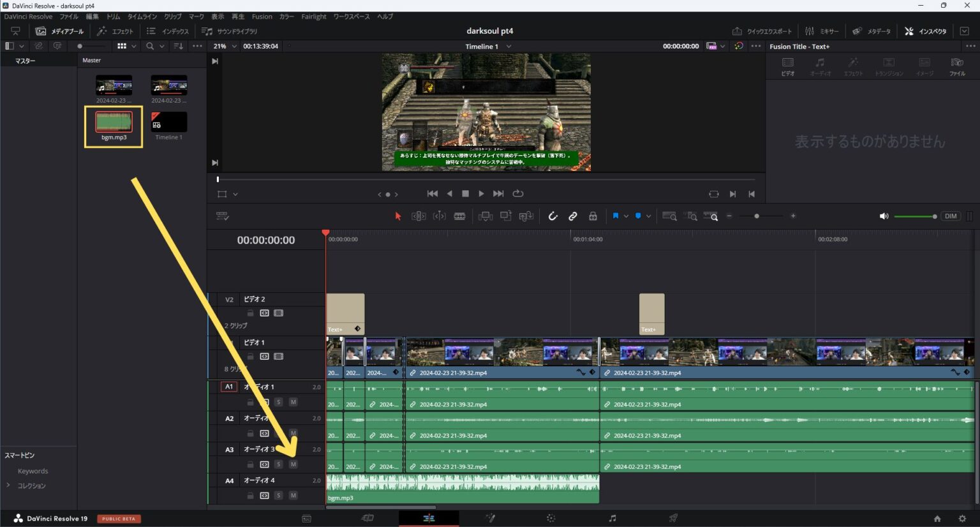Click the クイックエクスポート button
Screen dimensions: 980x527
click(762, 30)
